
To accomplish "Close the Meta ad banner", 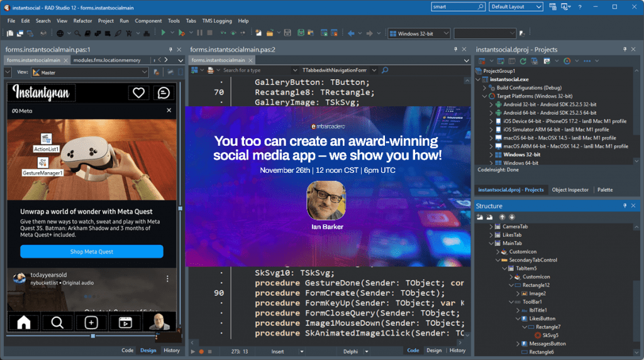I will pyautogui.click(x=169, y=111).
